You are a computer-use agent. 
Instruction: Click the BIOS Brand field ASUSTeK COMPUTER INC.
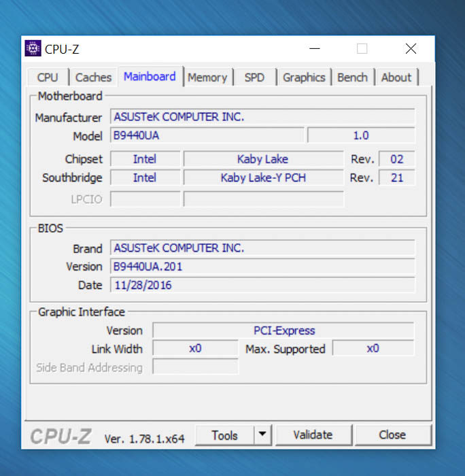pyautogui.click(x=262, y=248)
